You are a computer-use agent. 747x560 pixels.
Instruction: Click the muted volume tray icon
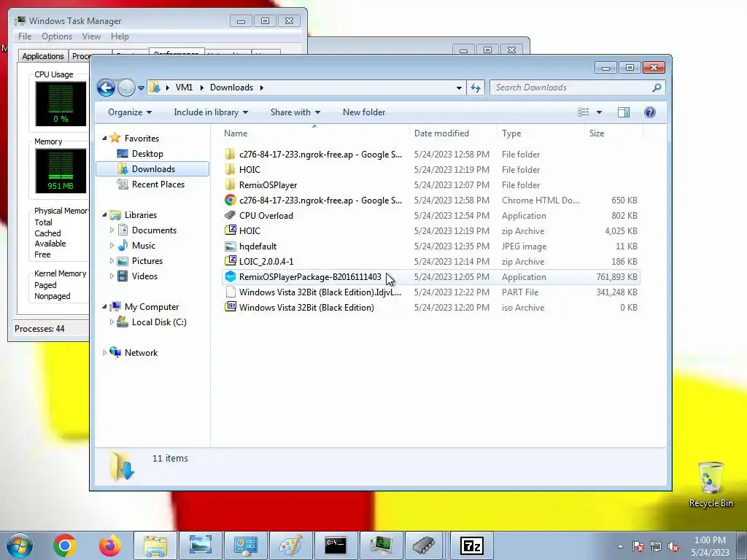[x=673, y=546]
